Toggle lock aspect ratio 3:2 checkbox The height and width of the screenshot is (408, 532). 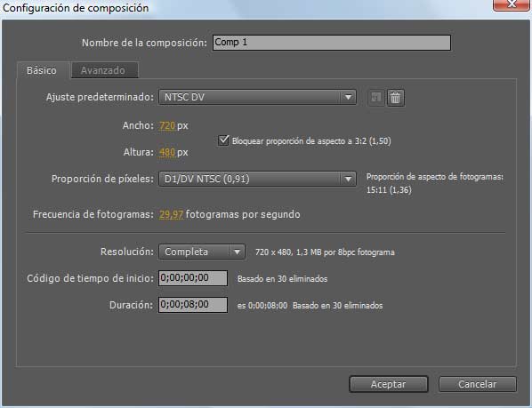pos(223,140)
